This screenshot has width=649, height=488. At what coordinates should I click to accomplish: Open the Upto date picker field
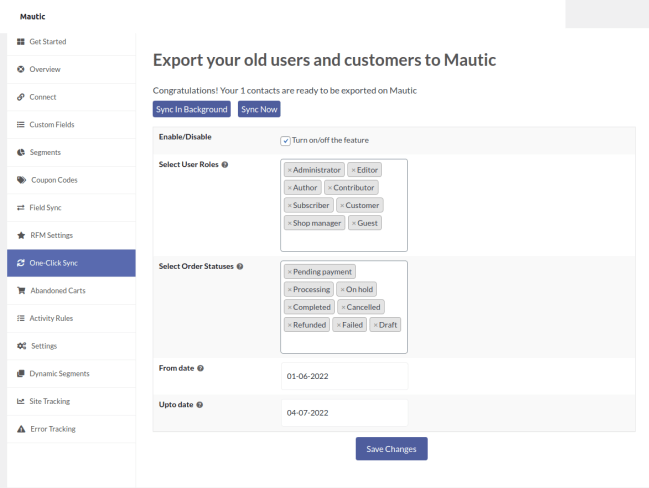344,412
